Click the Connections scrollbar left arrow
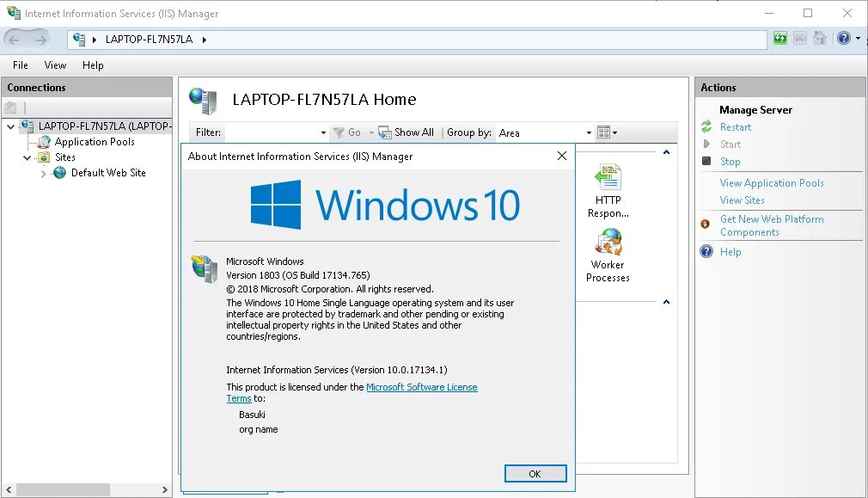The image size is (868, 498). [9, 489]
